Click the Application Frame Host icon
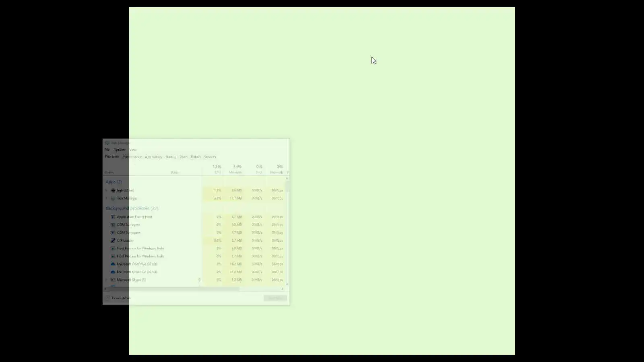Screen dimensions: 644x362 tap(113, 217)
